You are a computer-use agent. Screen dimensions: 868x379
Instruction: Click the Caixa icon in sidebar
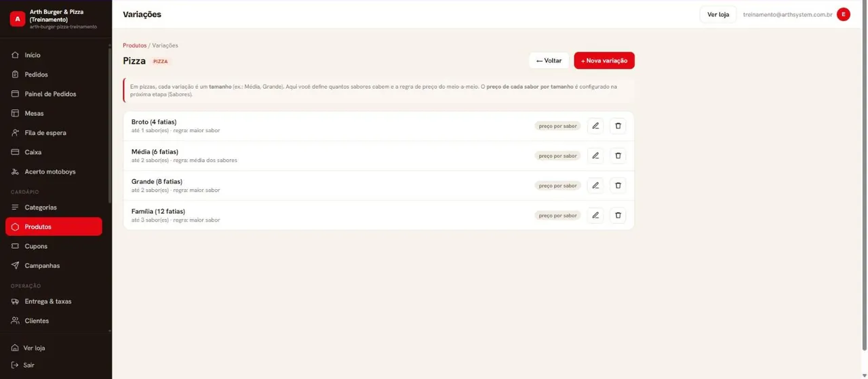coord(15,153)
